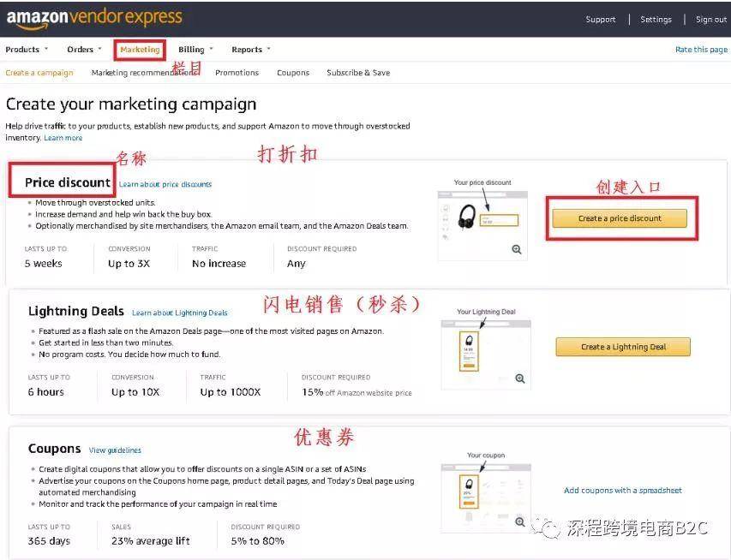Zoom the price discount preview magnifier icon

tap(517, 249)
